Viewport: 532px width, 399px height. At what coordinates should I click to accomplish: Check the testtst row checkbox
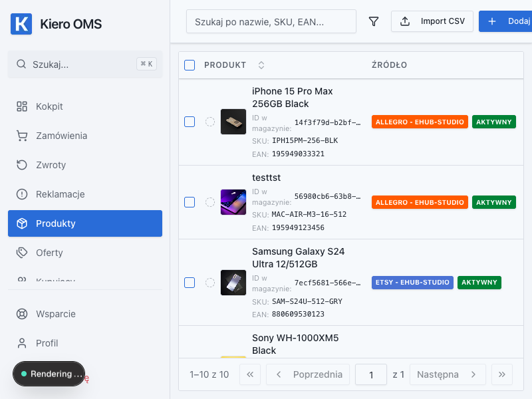190,202
